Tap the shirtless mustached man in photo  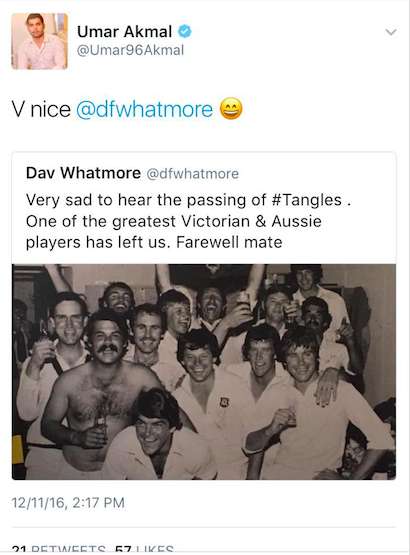[x=101, y=389]
